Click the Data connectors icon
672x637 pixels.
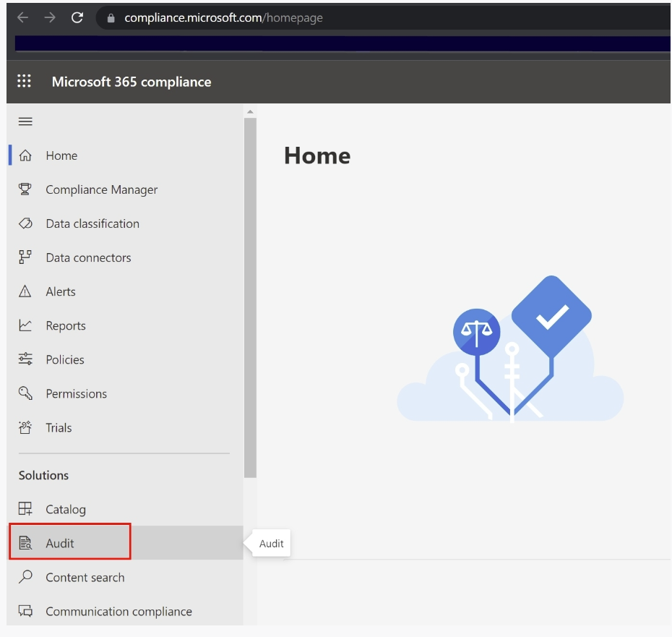[25, 257]
